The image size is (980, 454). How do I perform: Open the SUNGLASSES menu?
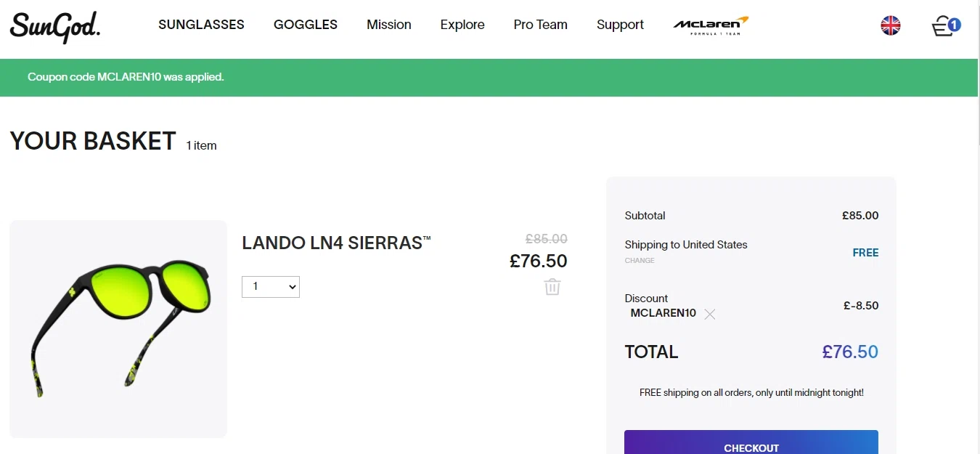pos(201,25)
